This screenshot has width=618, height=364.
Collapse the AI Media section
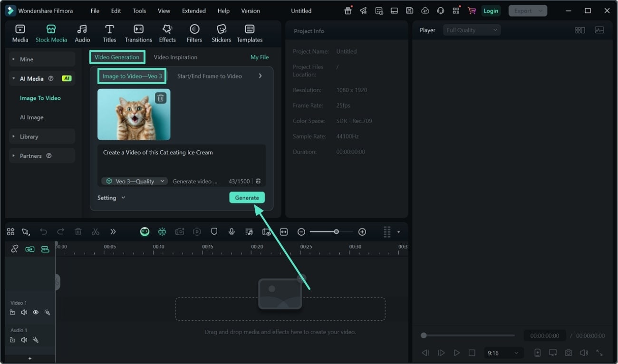(x=42, y=78)
